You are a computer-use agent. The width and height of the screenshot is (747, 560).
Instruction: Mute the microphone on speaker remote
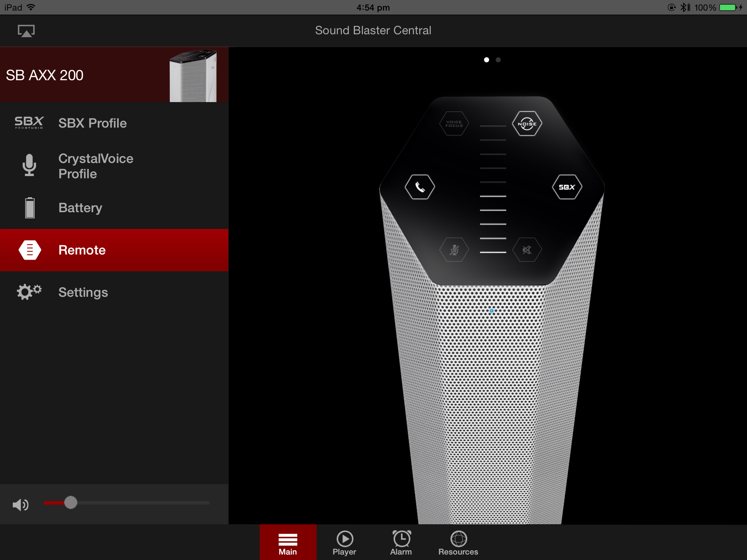454,250
